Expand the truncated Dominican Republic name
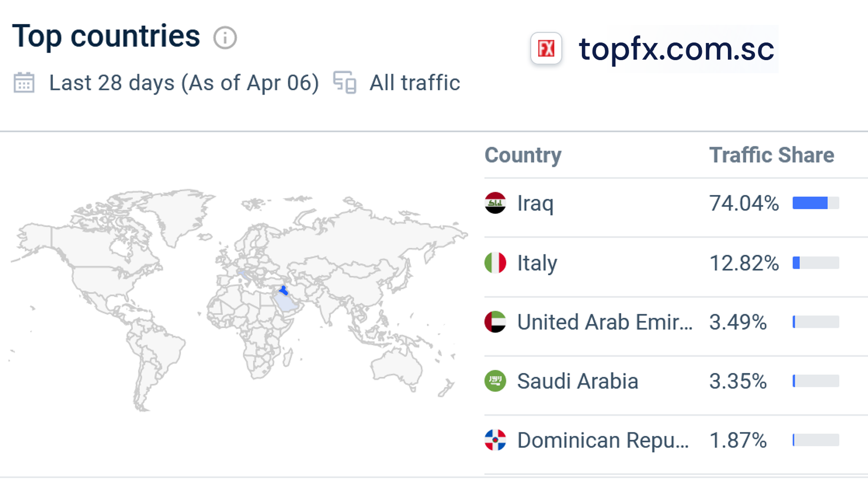Viewport: 868px width, 485px height. (x=603, y=440)
